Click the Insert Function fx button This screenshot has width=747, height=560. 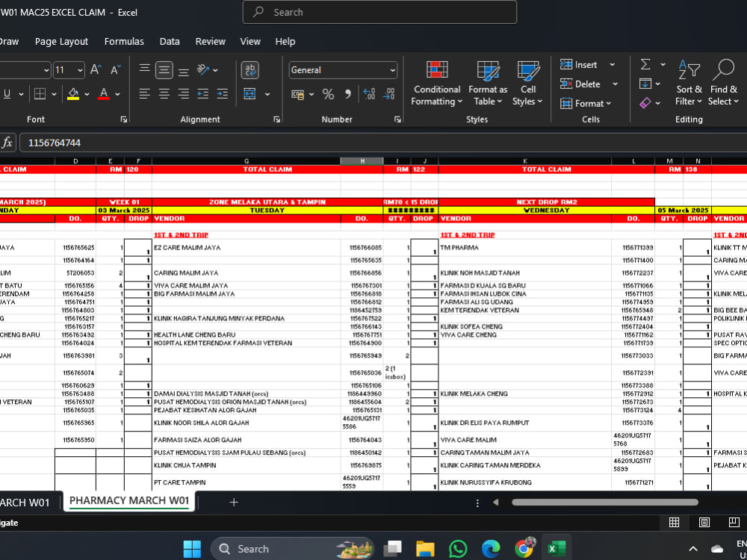7,143
